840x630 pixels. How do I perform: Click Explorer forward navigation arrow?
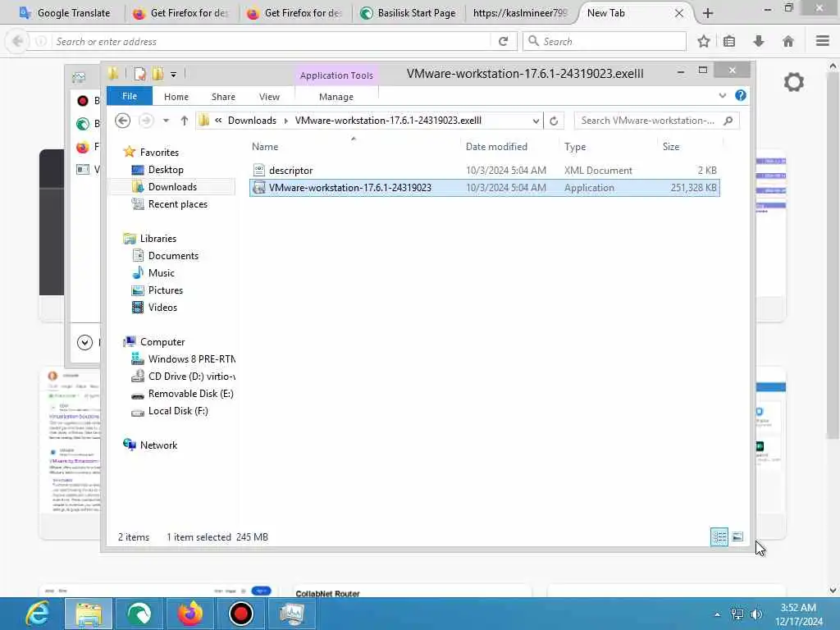tap(146, 121)
